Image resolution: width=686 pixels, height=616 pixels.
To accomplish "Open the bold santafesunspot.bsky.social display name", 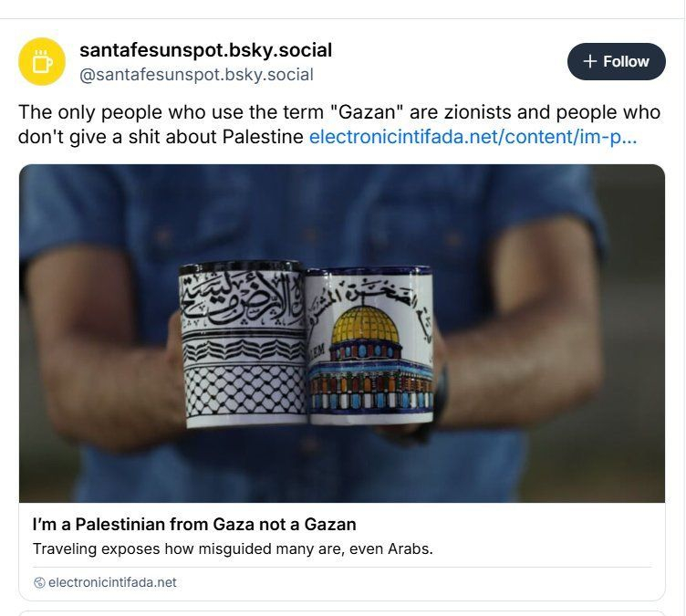I will (x=205, y=49).
